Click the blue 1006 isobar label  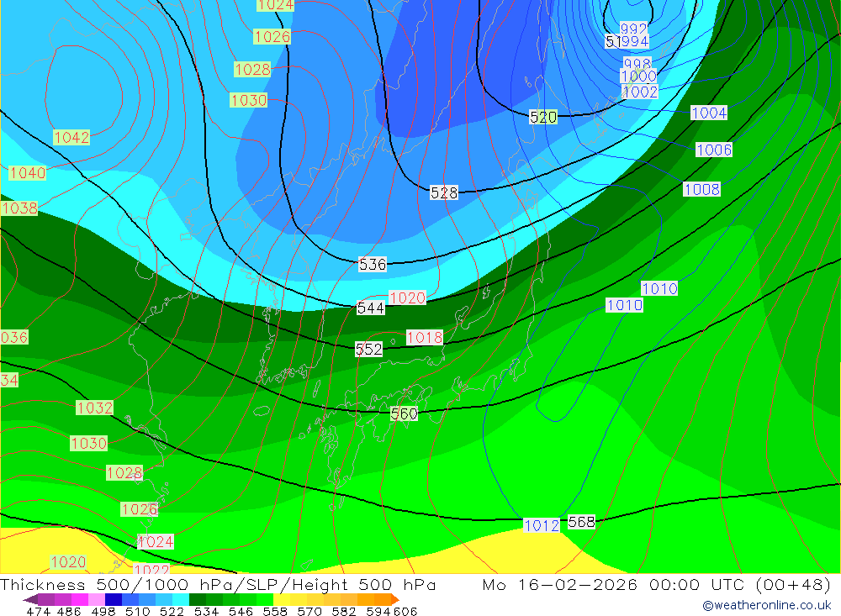(714, 150)
